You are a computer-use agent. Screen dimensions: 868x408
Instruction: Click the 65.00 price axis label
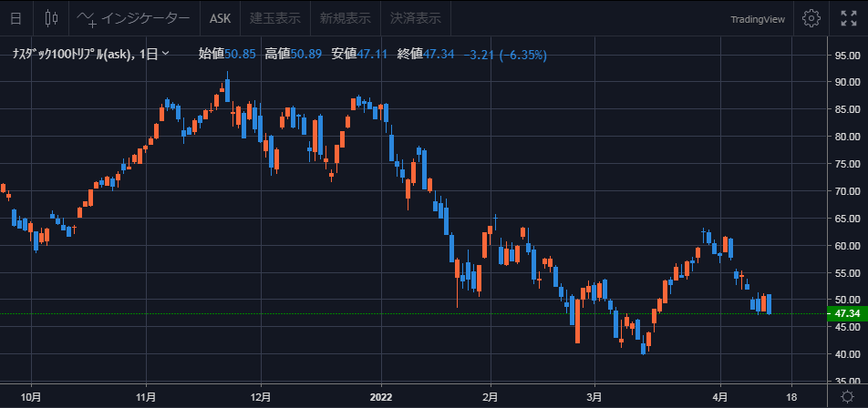[x=847, y=219]
